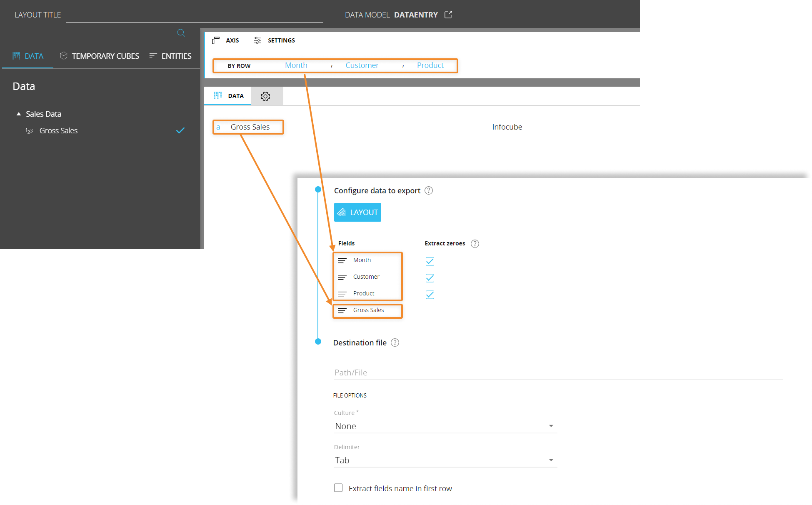This screenshot has width=812, height=505.
Task: Enable Extract fields name in first row
Action: click(x=338, y=488)
